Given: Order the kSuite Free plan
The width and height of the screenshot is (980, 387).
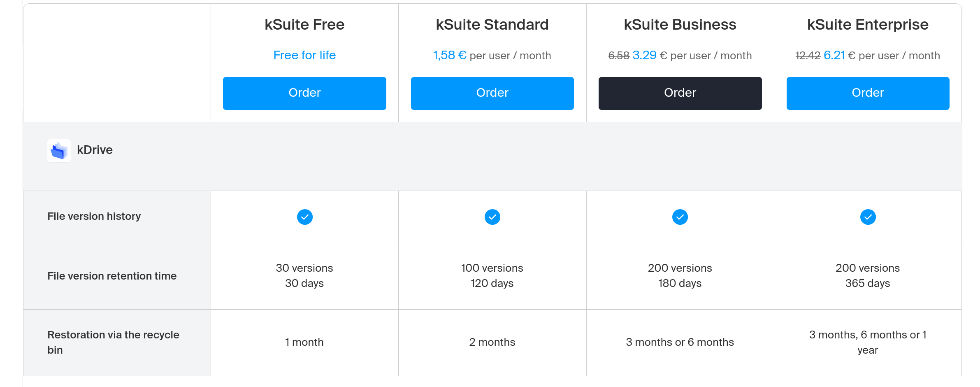Looking at the screenshot, I should click(x=304, y=93).
